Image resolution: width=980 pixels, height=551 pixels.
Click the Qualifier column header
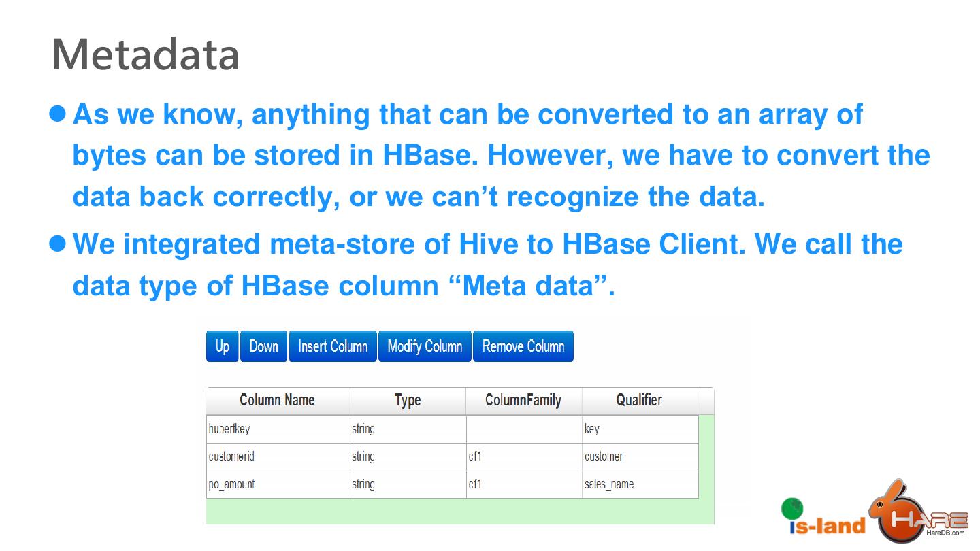point(639,401)
